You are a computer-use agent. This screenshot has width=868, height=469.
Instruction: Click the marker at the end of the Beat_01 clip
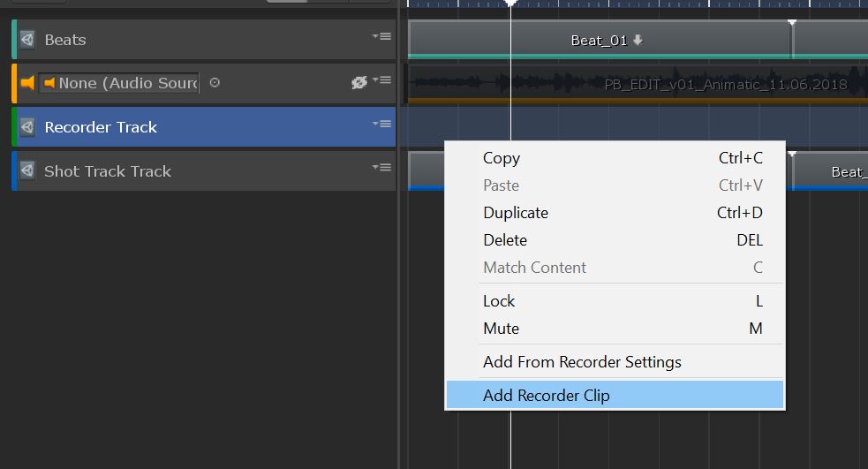click(792, 22)
